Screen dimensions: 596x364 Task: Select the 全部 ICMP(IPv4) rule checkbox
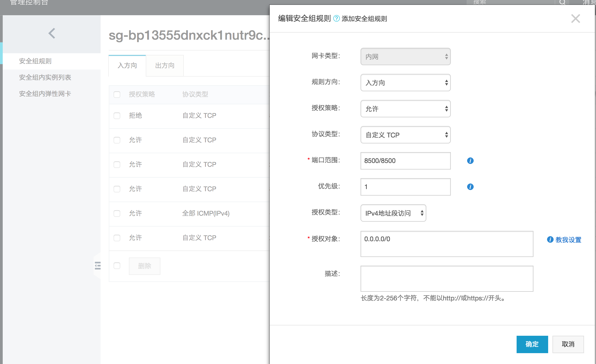click(117, 214)
